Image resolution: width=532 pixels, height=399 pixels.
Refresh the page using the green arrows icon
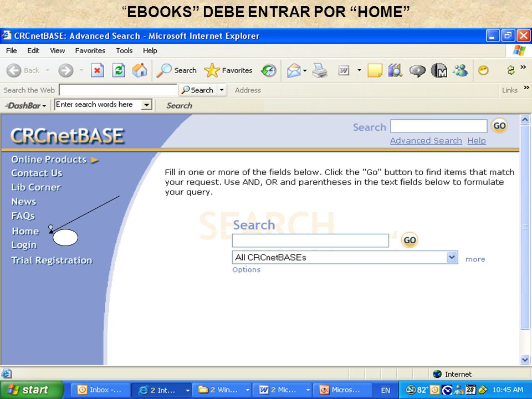click(x=119, y=70)
